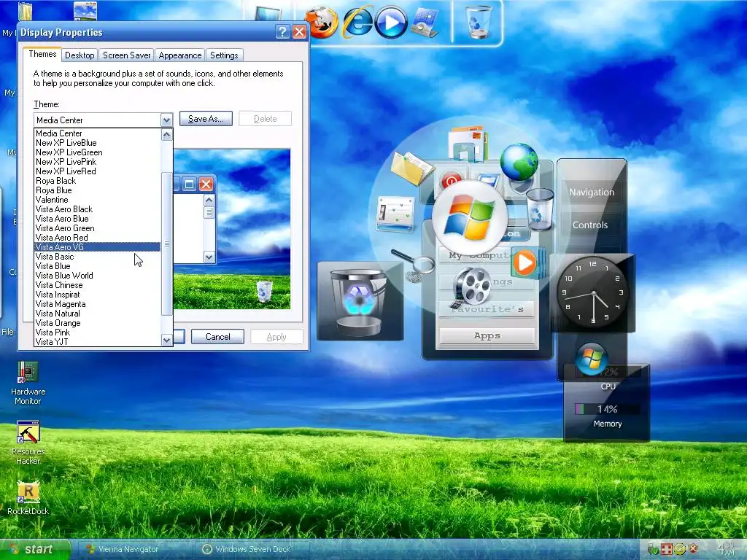Choose the Vista Magenta theme
Screen dimensions: 747x560
click(x=97, y=304)
